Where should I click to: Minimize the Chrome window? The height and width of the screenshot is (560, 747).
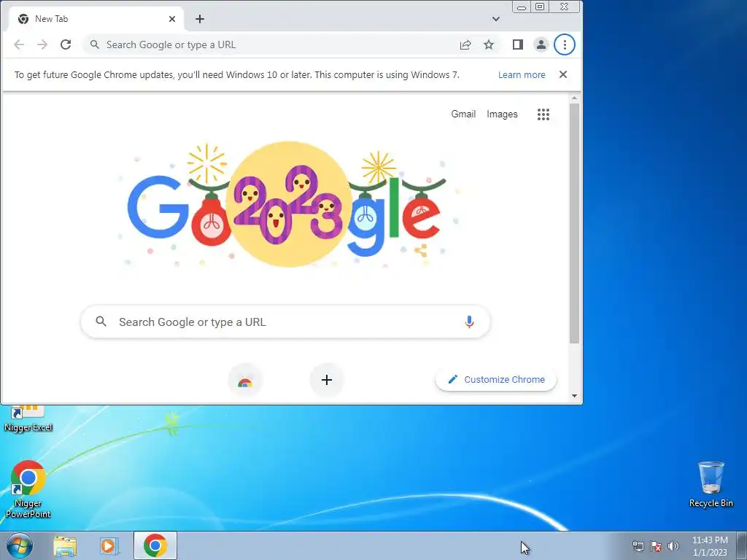click(522, 7)
